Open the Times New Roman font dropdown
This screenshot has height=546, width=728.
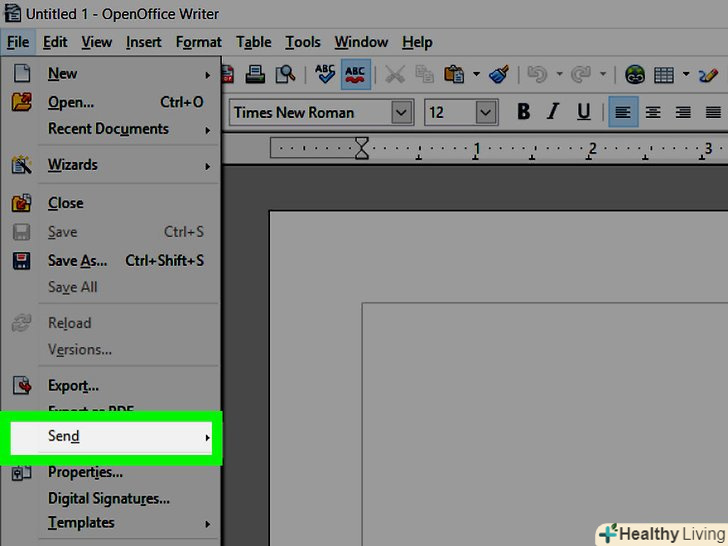point(402,112)
